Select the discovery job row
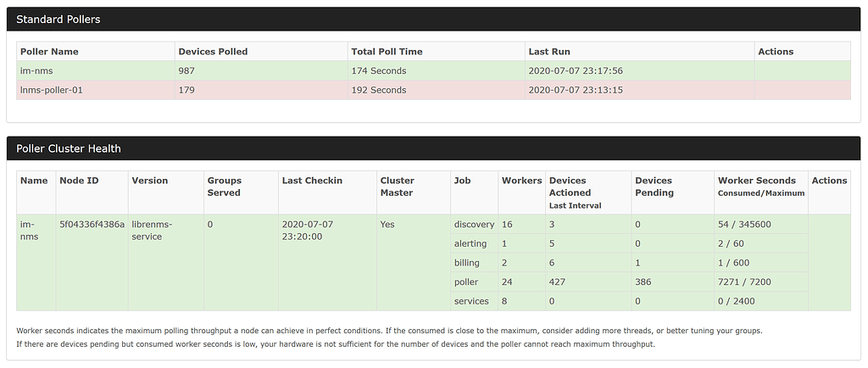Screen dimensions: 868x368 [474, 225]
